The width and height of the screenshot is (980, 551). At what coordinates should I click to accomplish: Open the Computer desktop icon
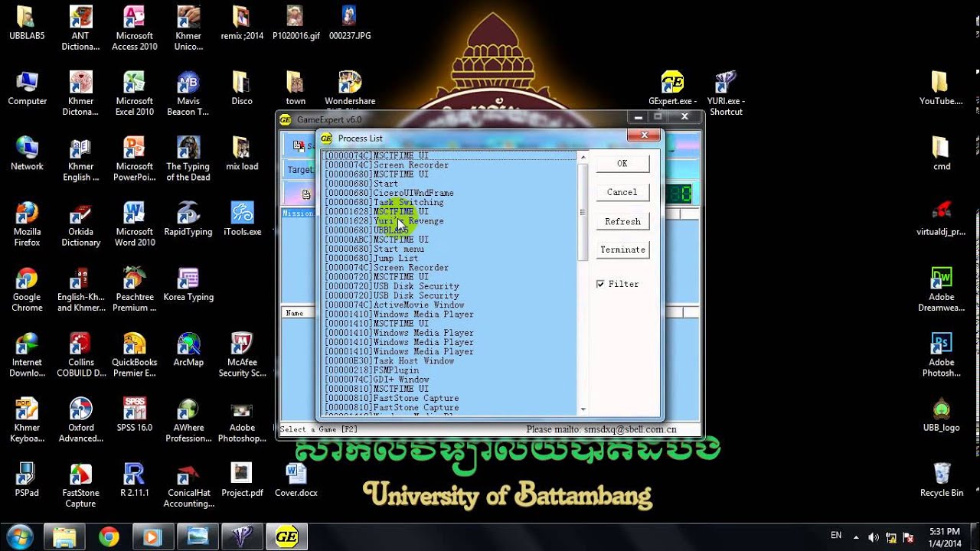click(x=27, y=88)
